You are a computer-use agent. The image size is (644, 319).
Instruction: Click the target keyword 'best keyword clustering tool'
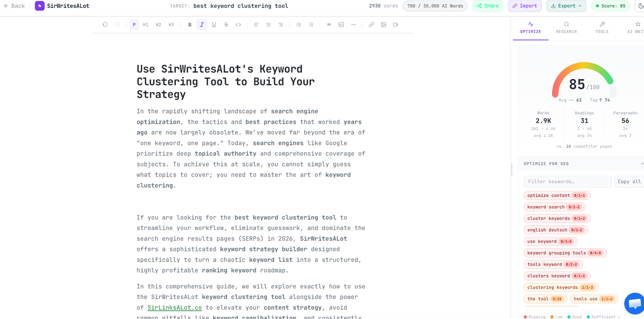click(241, 6)
